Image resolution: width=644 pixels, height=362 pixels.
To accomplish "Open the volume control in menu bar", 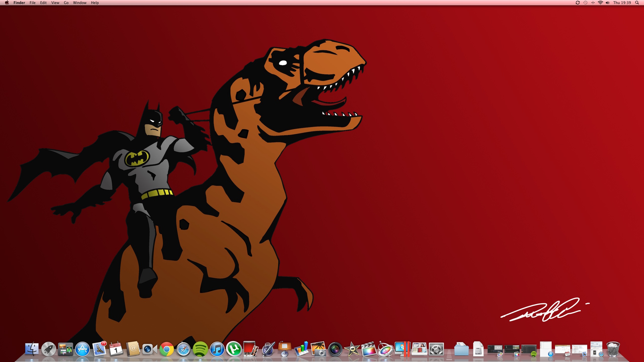I will pos(608,3).
